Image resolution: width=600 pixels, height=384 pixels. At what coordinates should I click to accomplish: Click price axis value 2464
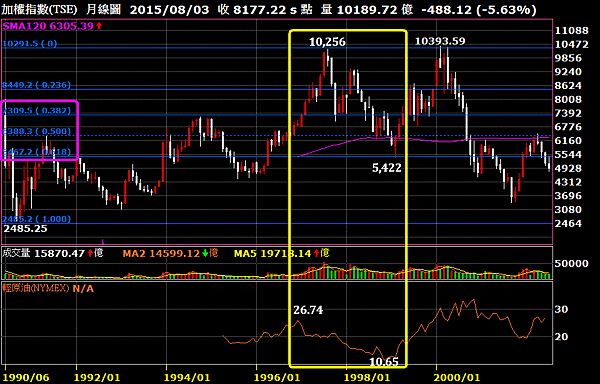tap(568, 223)
